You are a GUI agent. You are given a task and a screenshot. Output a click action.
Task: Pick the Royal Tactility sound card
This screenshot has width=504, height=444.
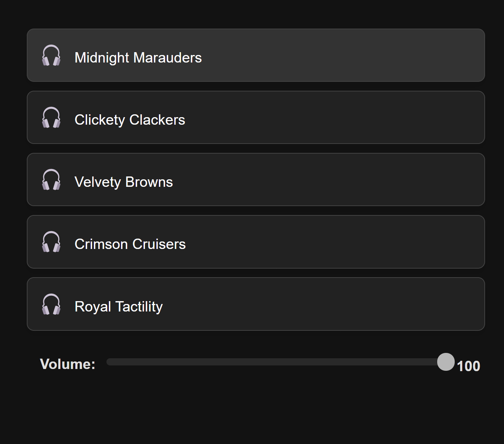[x=321, y=304]
